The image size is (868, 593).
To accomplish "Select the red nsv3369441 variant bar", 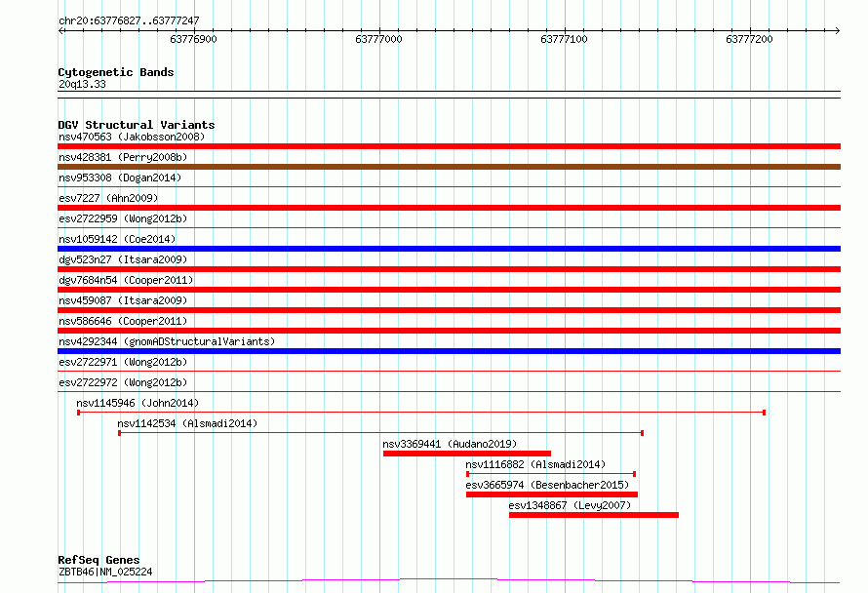I will (467, 454).
